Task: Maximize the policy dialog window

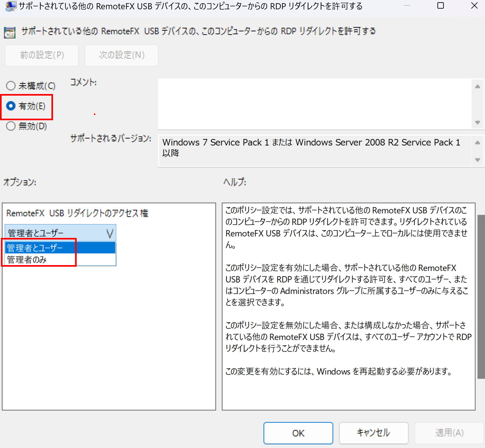Action: pyautogui.click(x=441, y=6)
